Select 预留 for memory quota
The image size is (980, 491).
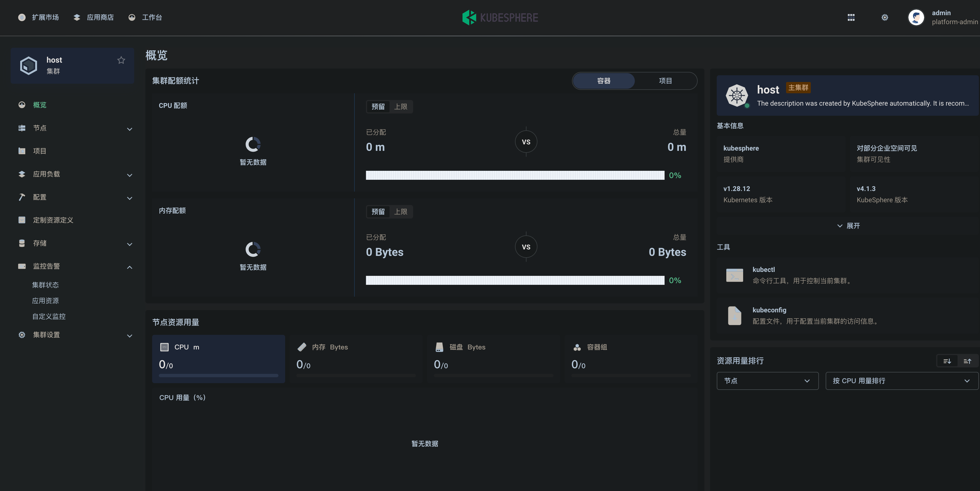[x=378, y=212]
